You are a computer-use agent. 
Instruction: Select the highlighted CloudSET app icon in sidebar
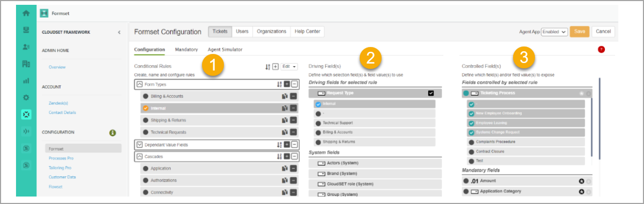tap(26, 114)
